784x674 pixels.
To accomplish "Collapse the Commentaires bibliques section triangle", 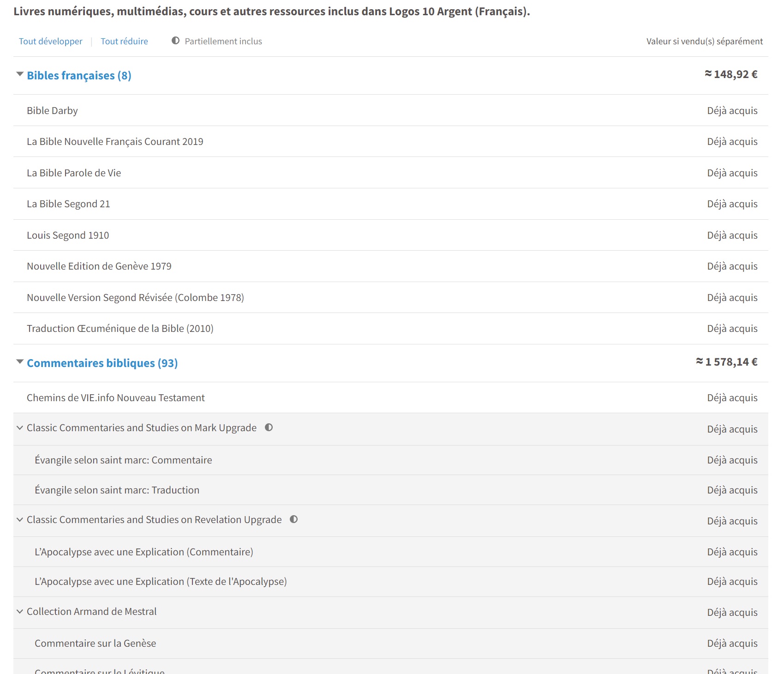I will [20, 362].
